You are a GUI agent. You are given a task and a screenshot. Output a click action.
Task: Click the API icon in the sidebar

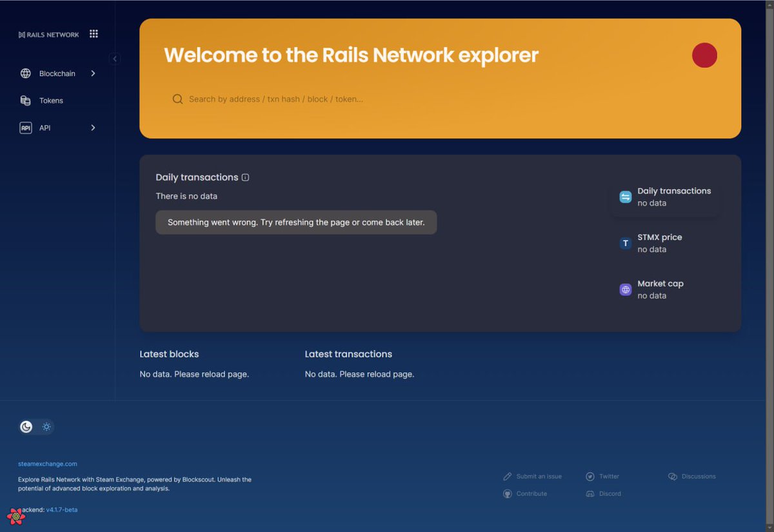(x=26, y=128)
